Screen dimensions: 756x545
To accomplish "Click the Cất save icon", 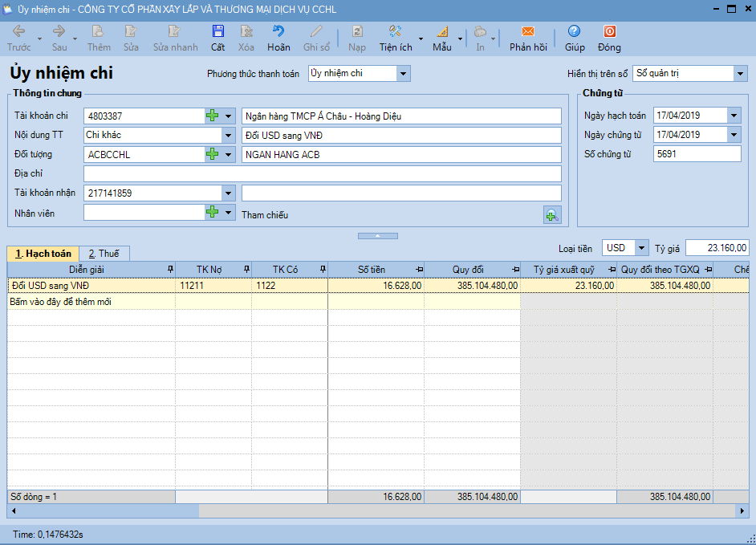I will point(217,32).
